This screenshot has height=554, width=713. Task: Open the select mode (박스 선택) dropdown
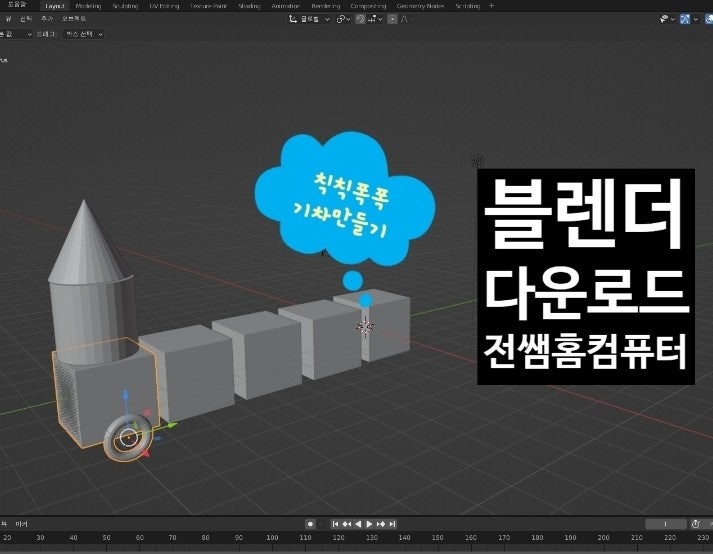coord(83,34)
